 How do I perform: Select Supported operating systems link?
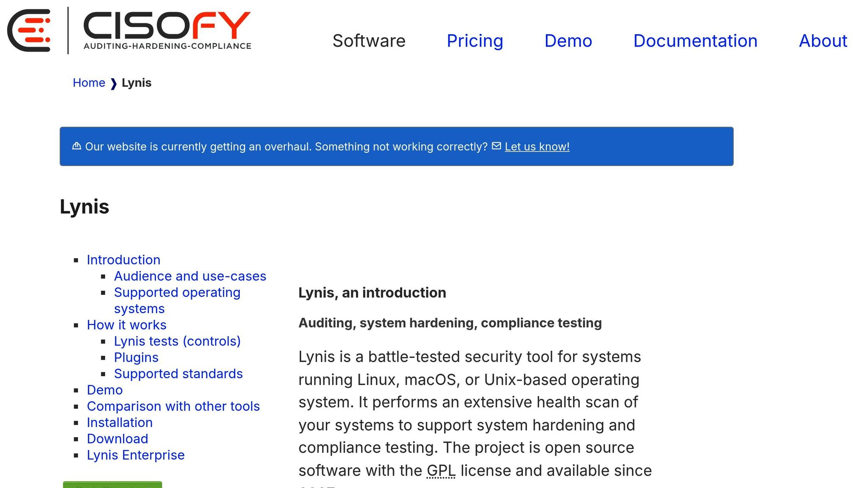pyautogui.click(x=177, y=292)
